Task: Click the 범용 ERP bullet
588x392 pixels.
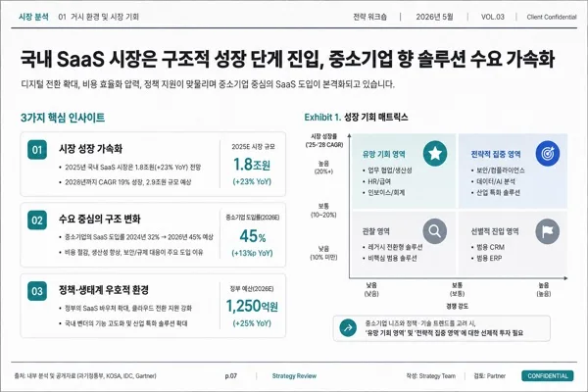Action: click(x=489, y=258)
